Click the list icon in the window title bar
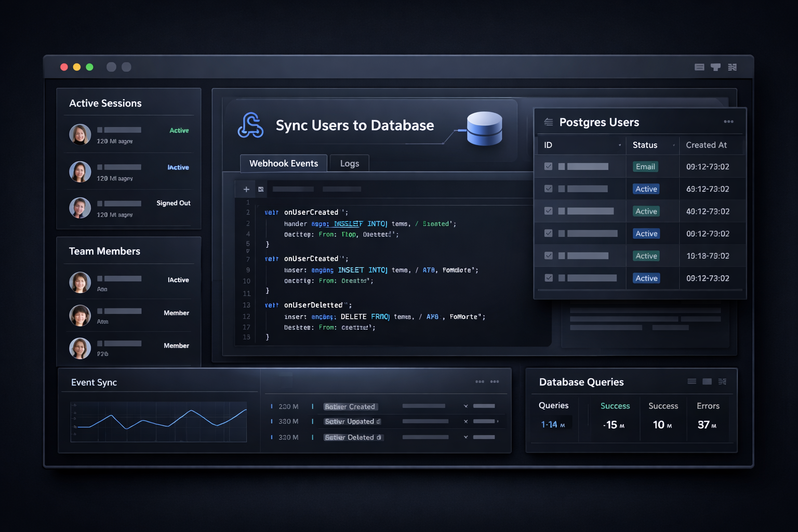 699,67
